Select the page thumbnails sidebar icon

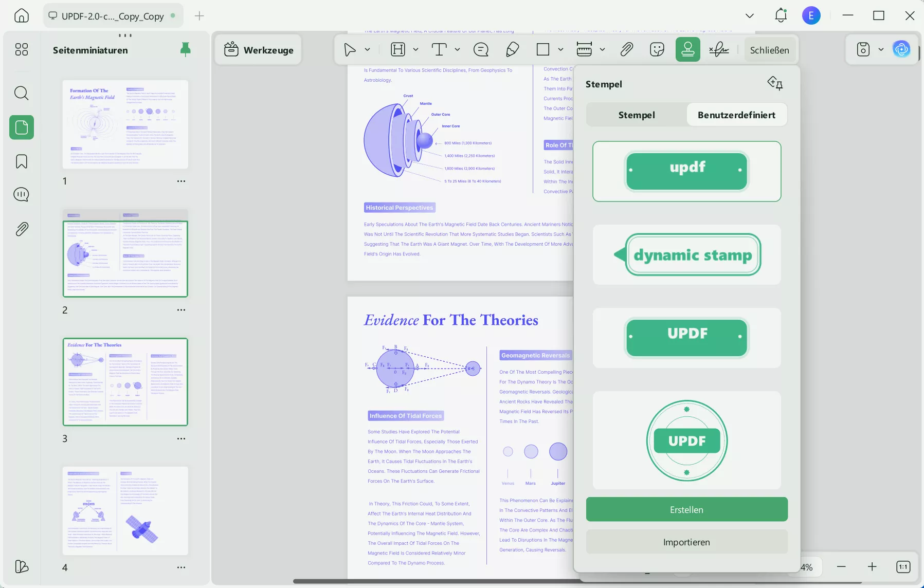[22, 127]
